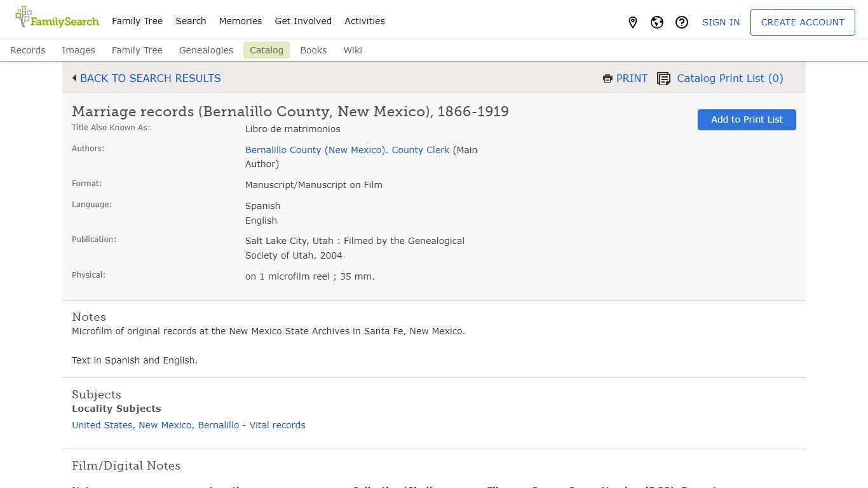
Task: Click the Subjects section heading
Action: click(97, 395)
